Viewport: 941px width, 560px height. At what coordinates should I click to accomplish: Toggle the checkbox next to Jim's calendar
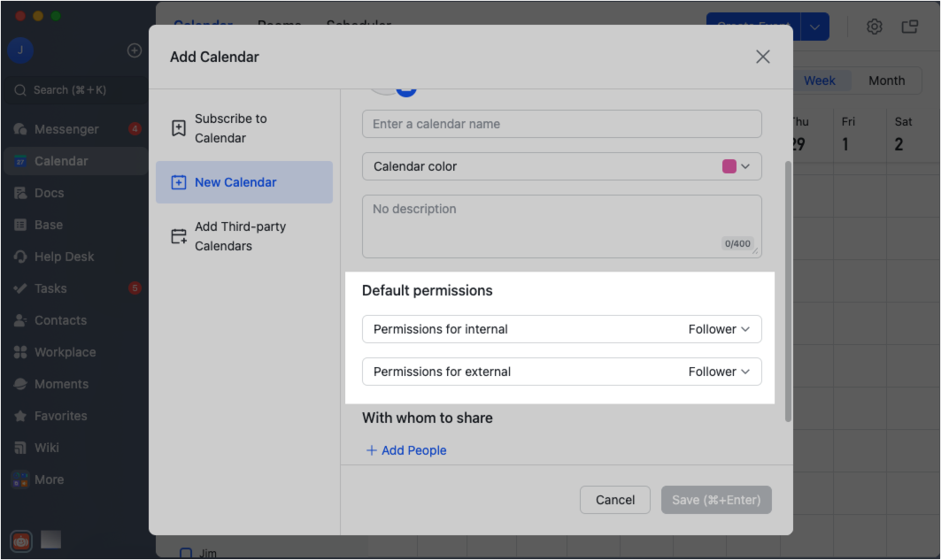(186, 552)
